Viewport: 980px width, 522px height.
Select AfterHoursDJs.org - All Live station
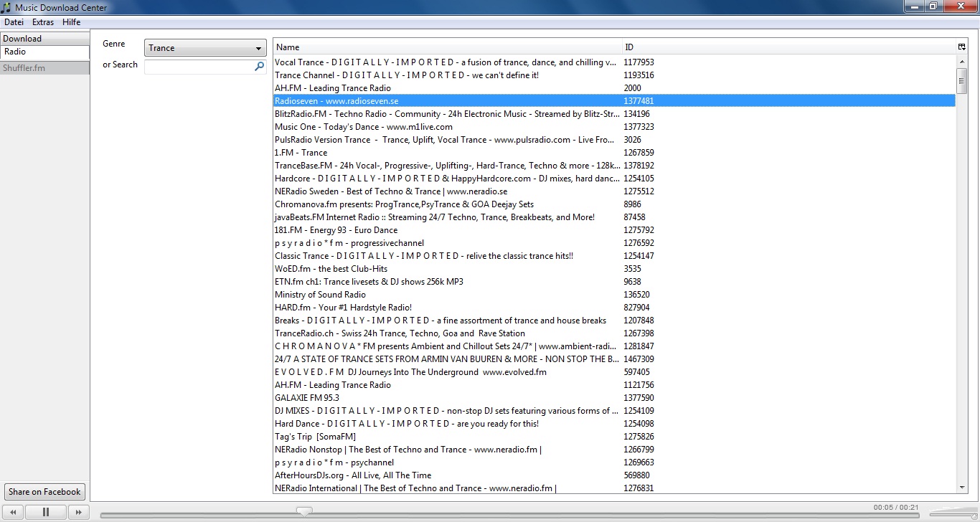pyautogui.click(x=615, y=475)
